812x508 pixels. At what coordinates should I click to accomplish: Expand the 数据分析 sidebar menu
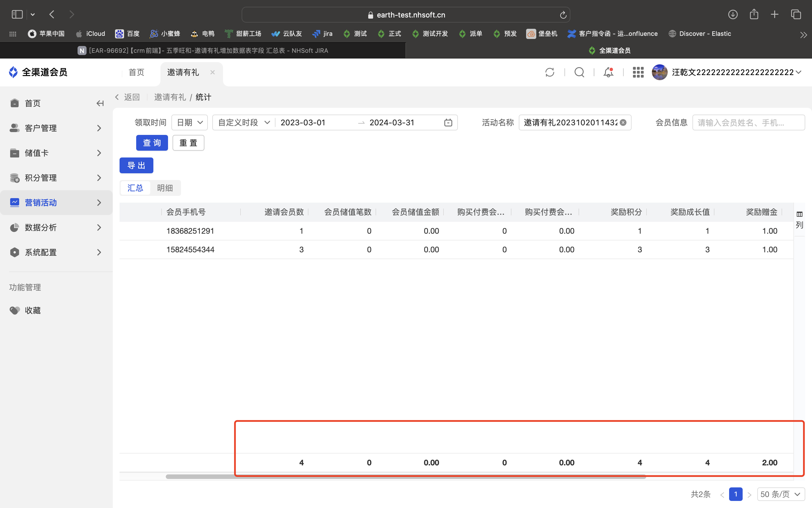[x=56, y=227]
